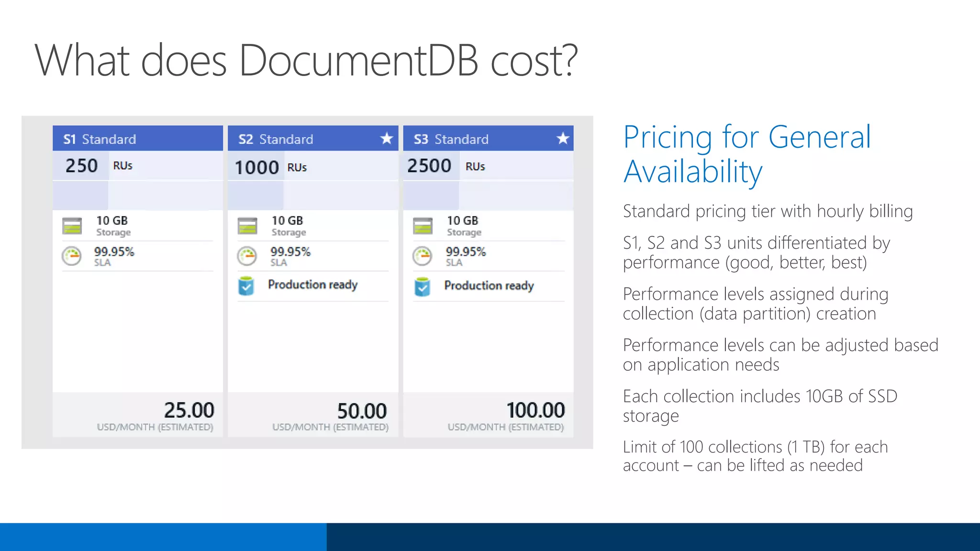The height and width of the screenshot is (551, 980).
Task: Click 'Each collection includes 10GB of SSD' bullet
Action: click(760, 406)
